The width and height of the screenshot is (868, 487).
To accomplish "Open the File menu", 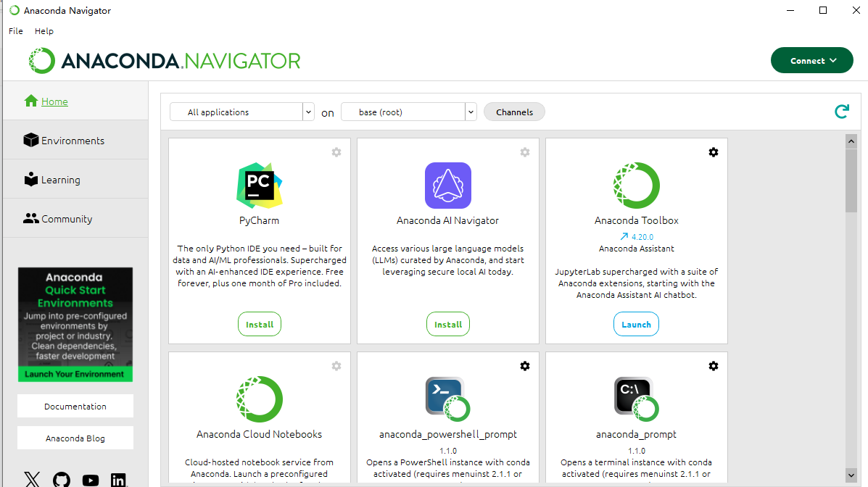I will pyautogui.click(x=15, y=30).
